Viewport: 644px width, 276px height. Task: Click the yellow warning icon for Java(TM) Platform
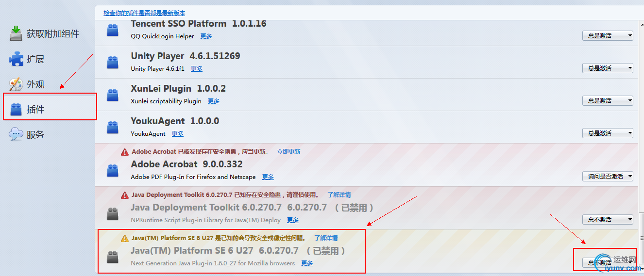125,238
